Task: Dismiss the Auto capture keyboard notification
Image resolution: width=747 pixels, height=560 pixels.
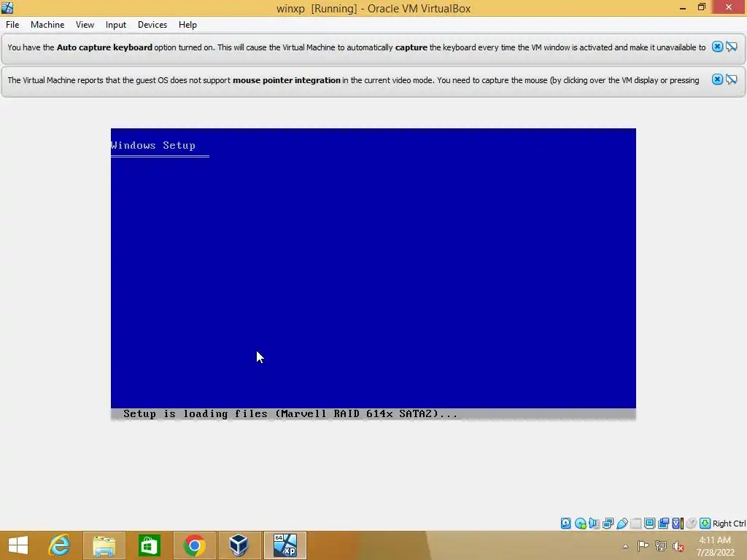Action: pos(718,47)
